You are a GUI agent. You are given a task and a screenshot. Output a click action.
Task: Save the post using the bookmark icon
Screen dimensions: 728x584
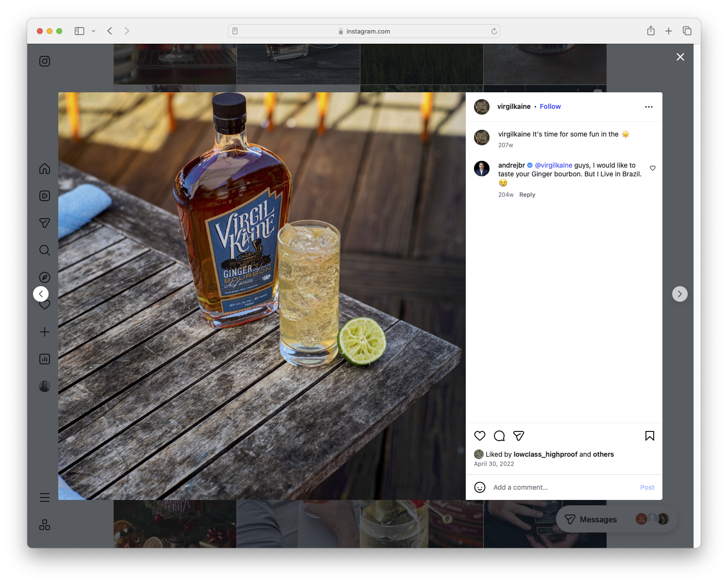click(650, 436)
